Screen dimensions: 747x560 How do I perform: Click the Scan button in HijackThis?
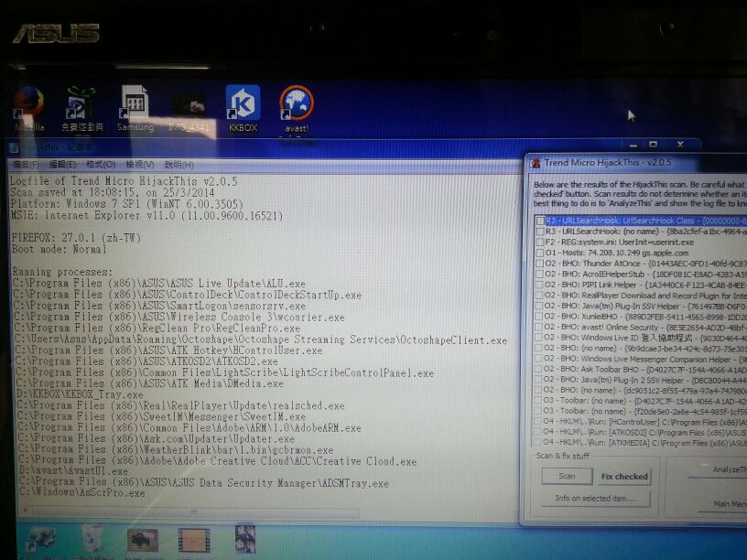click(x=567, y=476)
